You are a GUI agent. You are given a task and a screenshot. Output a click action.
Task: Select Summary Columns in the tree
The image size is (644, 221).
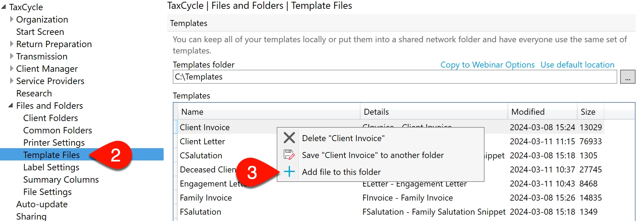pos(61,179)
